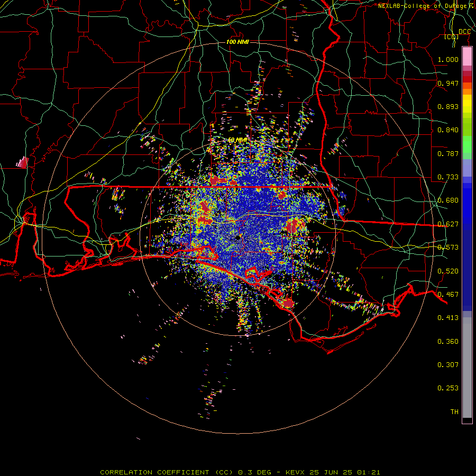Click the 0.467 legend value

point(448,295)
